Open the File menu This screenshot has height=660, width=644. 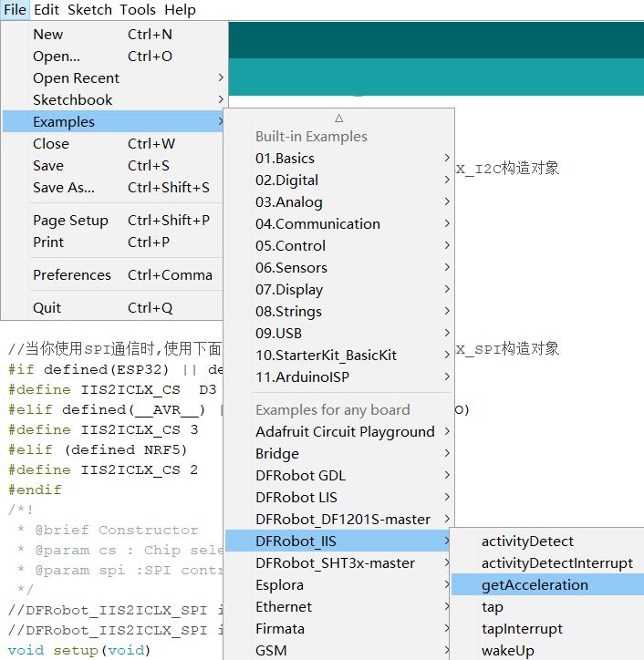click(x=15, y=10)
